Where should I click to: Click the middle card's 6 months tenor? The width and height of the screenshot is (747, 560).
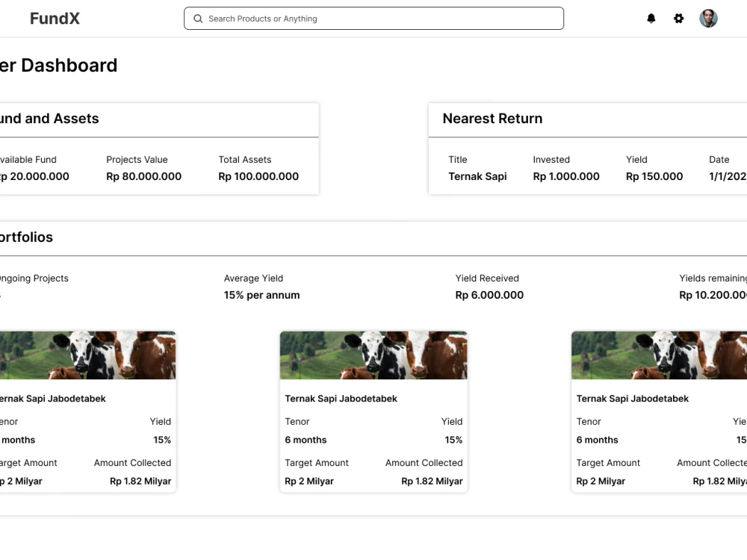coord(306,440)
